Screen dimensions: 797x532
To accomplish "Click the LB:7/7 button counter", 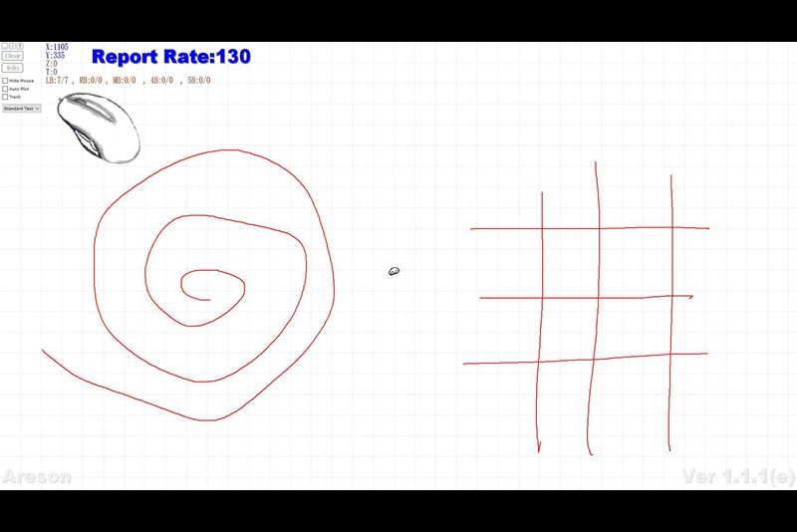I will coord(57,81).
